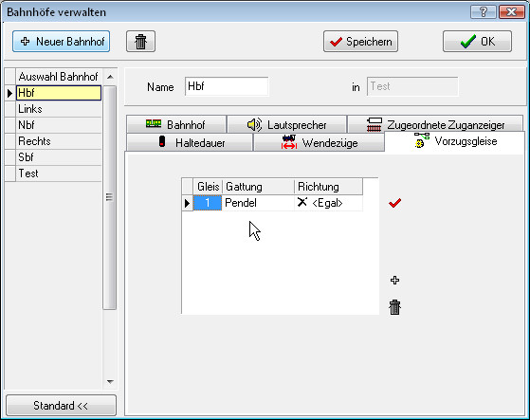530x420 pixels.
Task: Open the Wendezüge tab
Action: pos(319,142)
